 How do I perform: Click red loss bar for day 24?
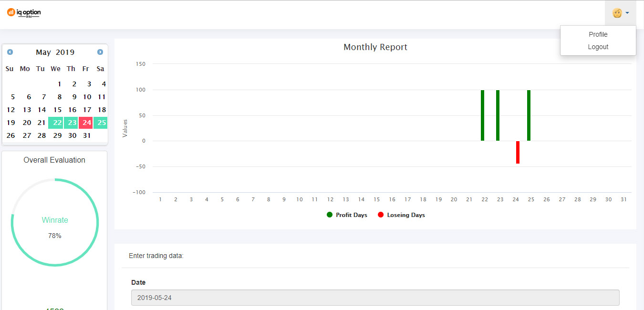[x=518, y=152]
